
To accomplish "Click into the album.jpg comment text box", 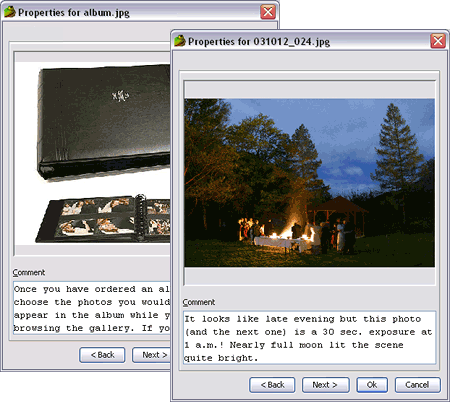I will tap(92, 308).
